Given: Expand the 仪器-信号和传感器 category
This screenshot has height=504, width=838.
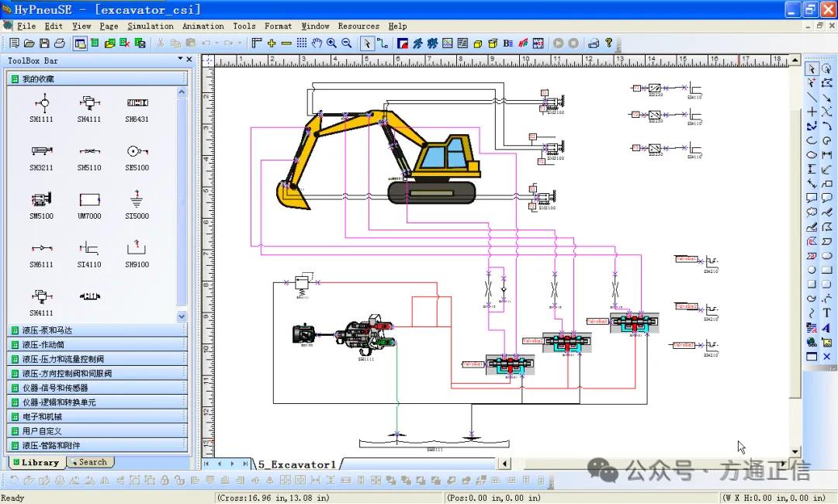Looking at the screenshot, I should tap(97, 388).
